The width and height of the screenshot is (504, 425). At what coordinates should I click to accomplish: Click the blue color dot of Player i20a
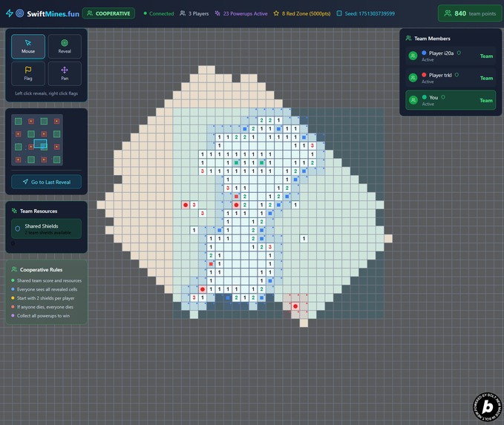pyautogui.click(x=424, y=53)
